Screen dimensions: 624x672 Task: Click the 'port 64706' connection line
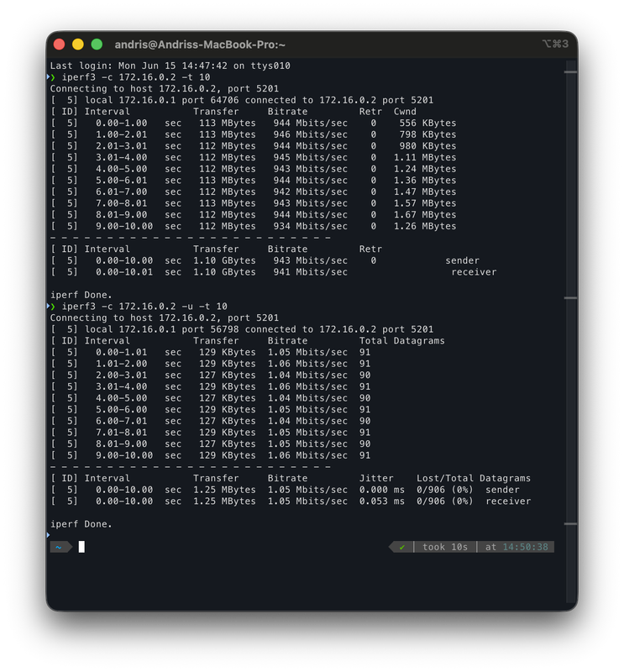tap(242, 100)
